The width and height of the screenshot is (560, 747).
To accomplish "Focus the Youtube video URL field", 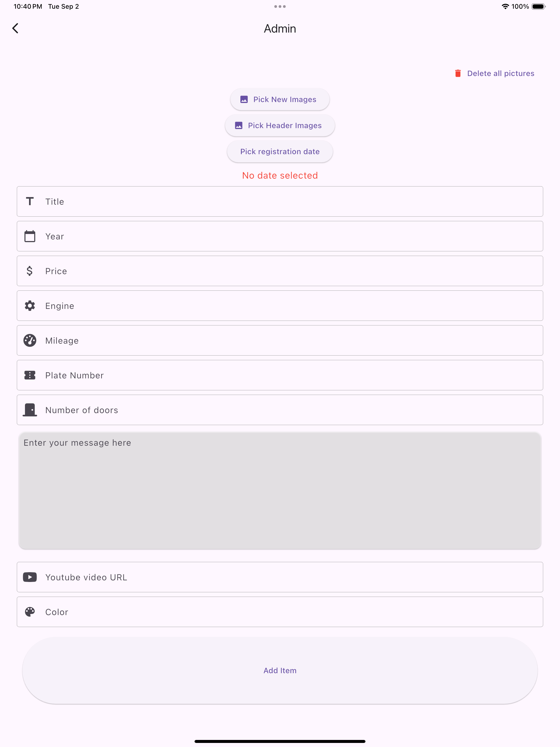I will [x=280, y=577].
